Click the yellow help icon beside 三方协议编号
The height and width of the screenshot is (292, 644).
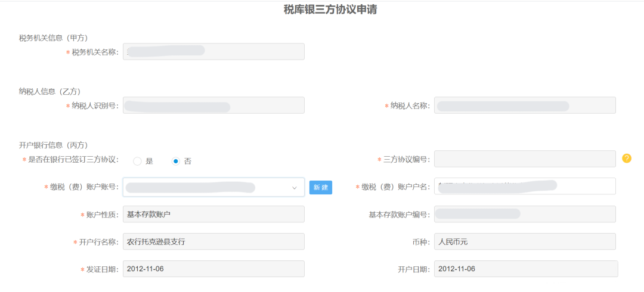[627, 159]
